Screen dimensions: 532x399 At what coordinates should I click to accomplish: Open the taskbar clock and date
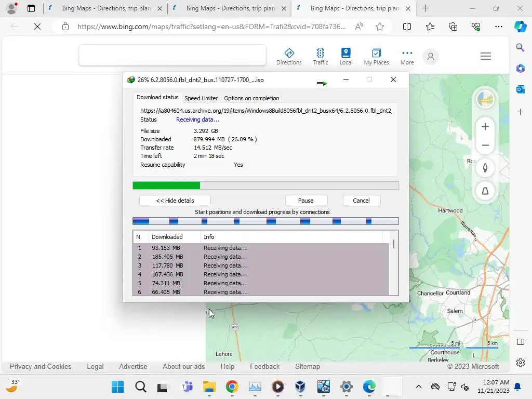click(x=494, y=387)
